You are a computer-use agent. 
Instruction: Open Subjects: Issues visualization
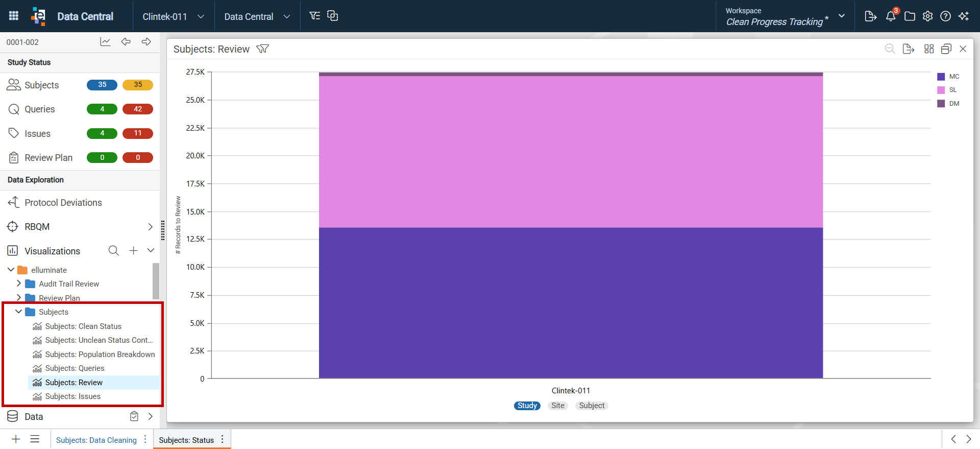point(72,396)
